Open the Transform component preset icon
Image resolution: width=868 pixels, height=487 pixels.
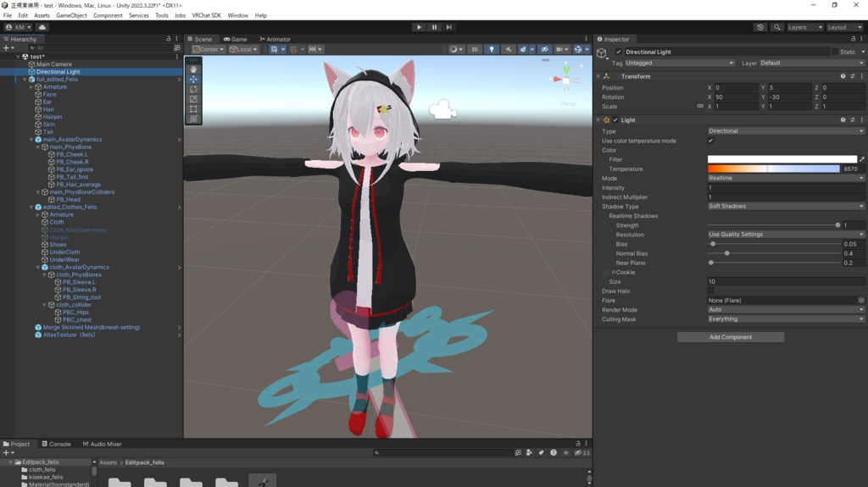click(x=853, y=76)
